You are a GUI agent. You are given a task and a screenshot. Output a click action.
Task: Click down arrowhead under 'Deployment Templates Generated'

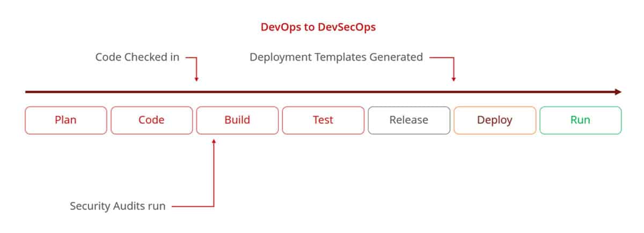[453, 79]
